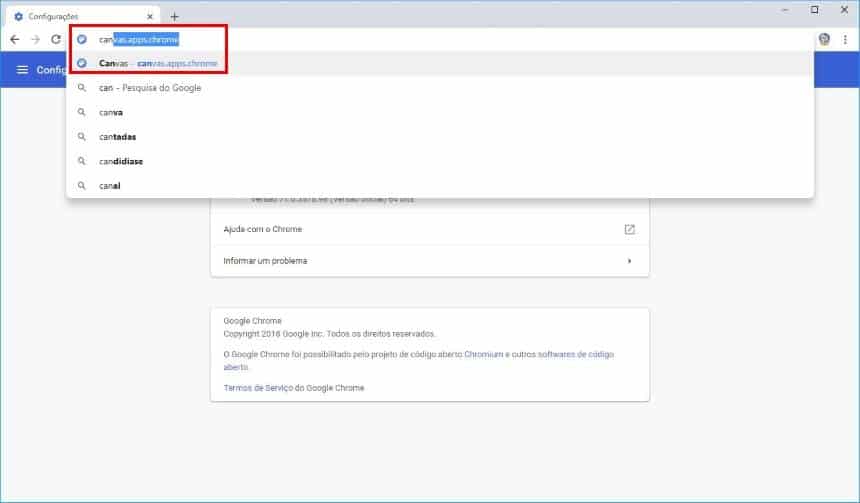
Task: Open the settings hamburger menu
Action: click(22, 70)
